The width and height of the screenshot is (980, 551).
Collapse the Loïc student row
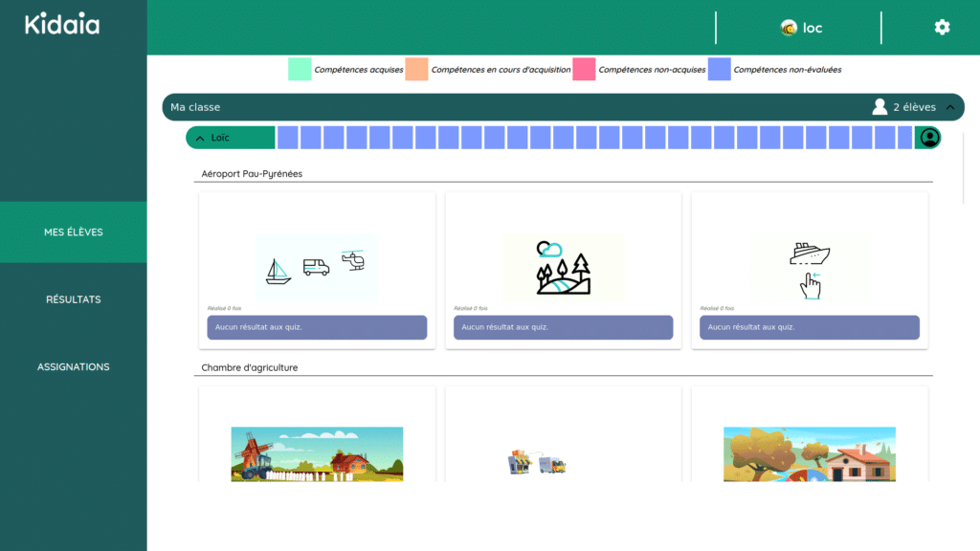tap(200, 138)
